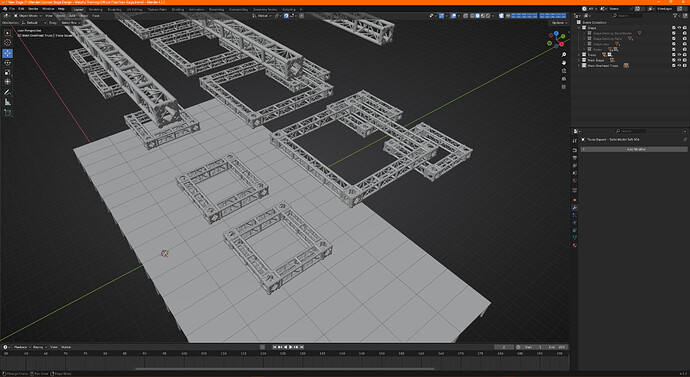
Task: Select the Scale tool
Action: click(7, 73)
